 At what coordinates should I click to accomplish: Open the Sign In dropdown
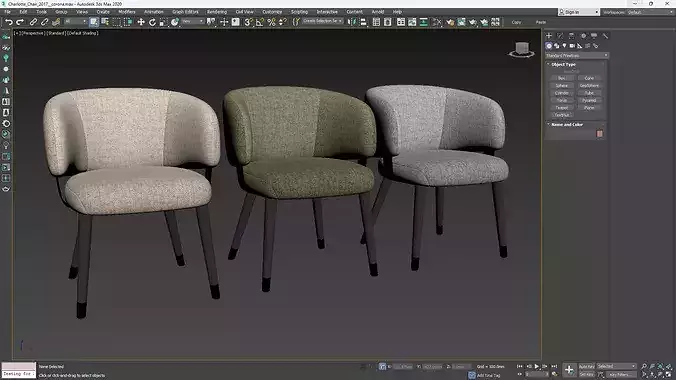[x=579, y=12]
